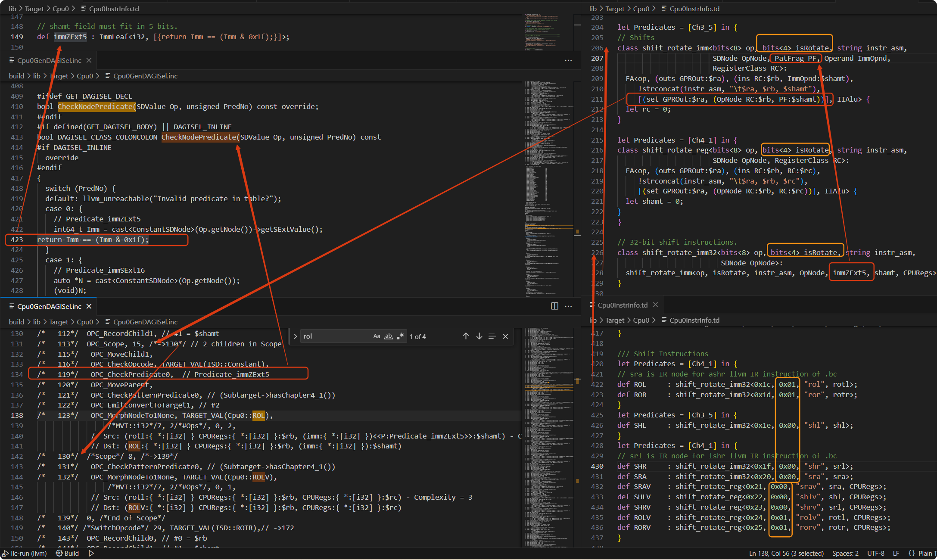Go to previous match in find widget

pos(466,336)
